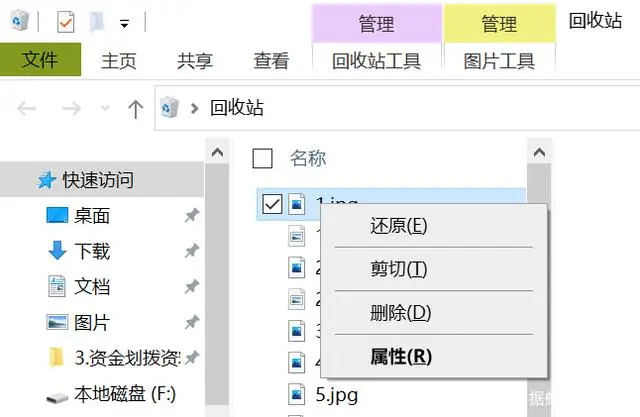Screen dimensions: 640x417
Task: Open Desktop (桌面) in Quick Access
Action: point(91,216)
